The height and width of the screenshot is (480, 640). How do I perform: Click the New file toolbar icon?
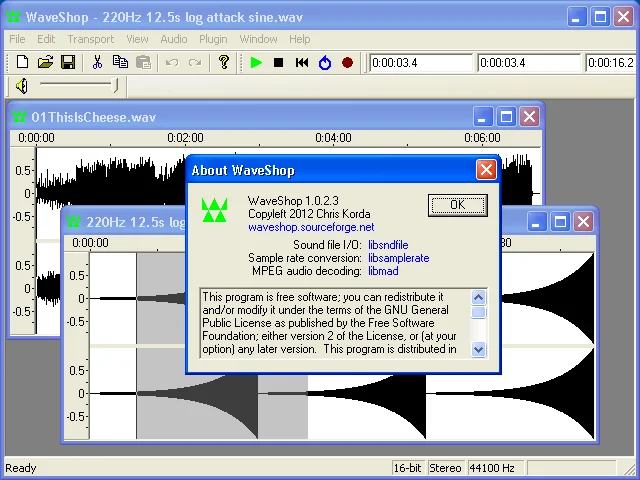pos(22,62)
